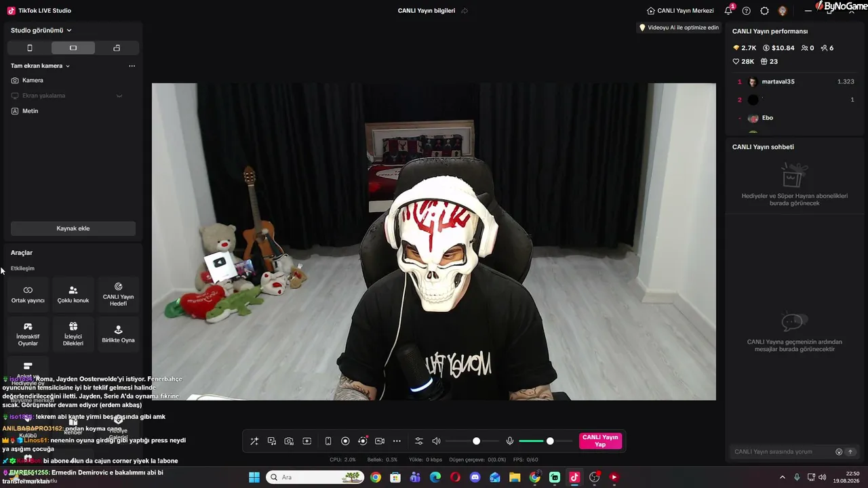Viewport: 868px width, 488px height.
Task: Select the landscape layout tab
Action: [x=73, y=48]
